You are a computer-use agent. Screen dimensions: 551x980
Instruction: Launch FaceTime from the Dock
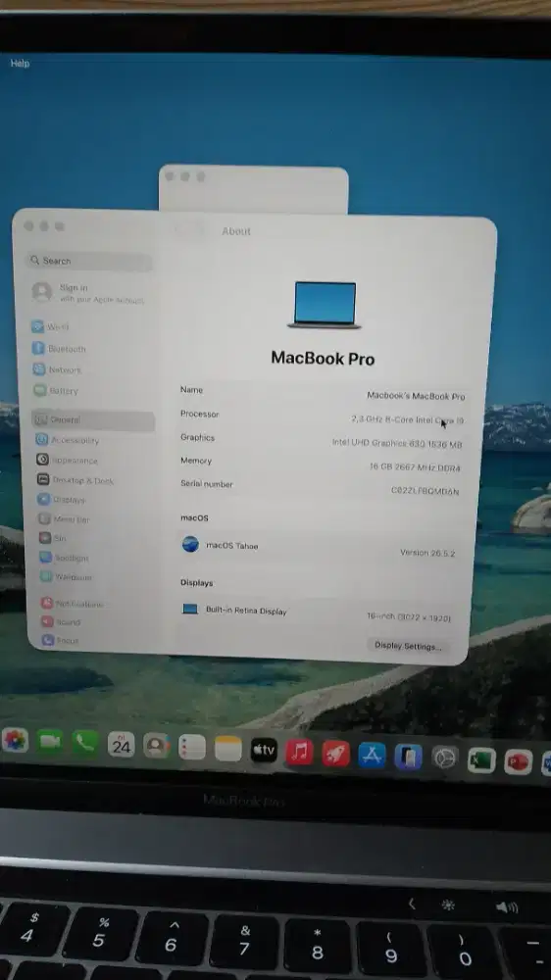(x=49, y=742)
